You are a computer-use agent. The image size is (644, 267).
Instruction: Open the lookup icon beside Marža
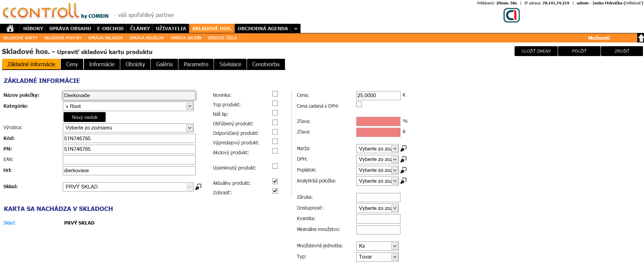coord(404,148)
